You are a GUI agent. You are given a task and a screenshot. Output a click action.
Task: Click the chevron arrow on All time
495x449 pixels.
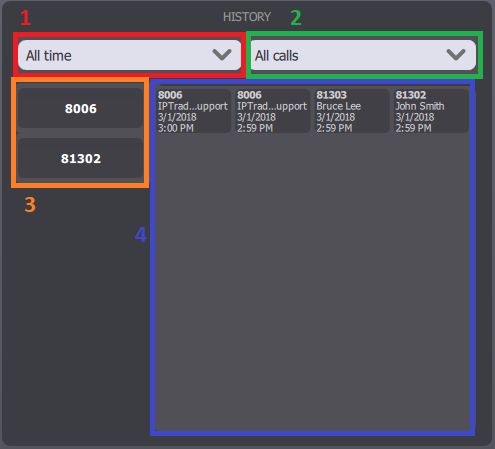222,55
